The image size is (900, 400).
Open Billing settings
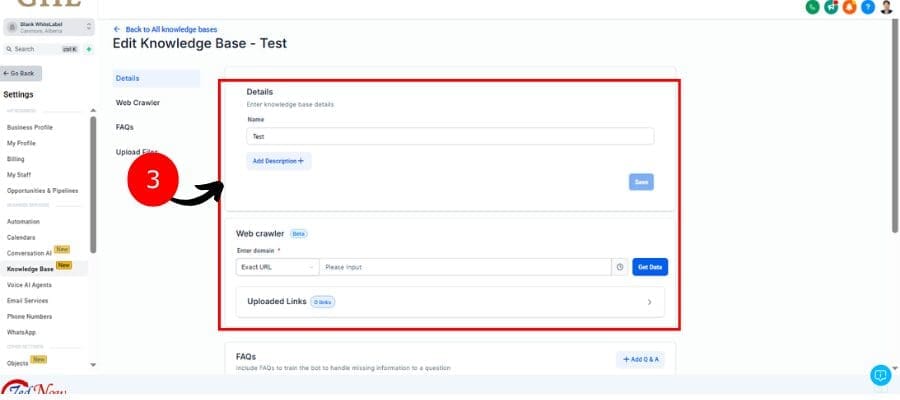click(15, 159)
